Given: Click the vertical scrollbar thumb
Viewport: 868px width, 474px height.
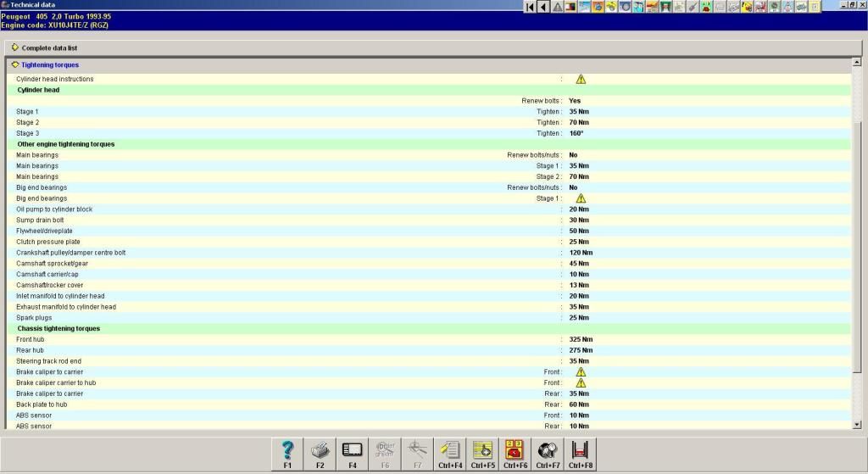Looking at the screenshot, I should pyautogui.click(x=857, y=247).
